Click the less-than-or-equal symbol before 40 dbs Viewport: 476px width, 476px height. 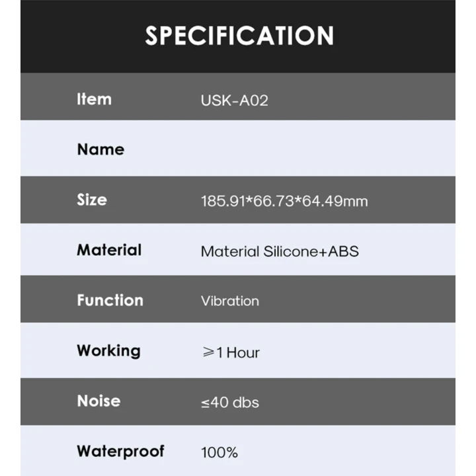(x=205, y=403)
